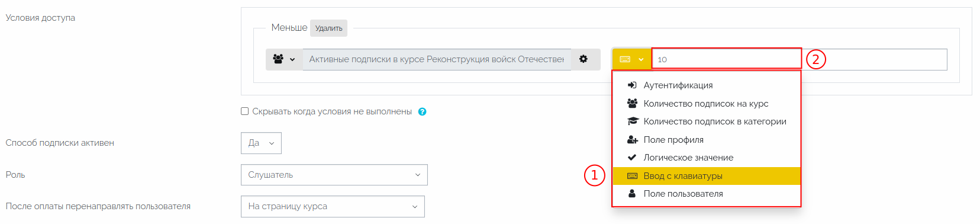This screenshot has width=980, height=224.
Task: Open the На страницу курса redirect dropdown
Action: coord(333,206)
